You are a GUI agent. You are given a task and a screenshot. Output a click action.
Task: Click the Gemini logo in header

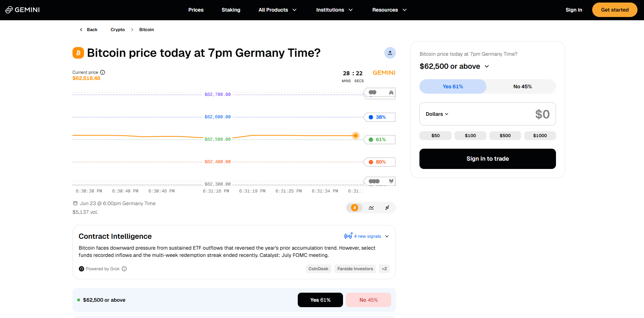coord(22,10)
